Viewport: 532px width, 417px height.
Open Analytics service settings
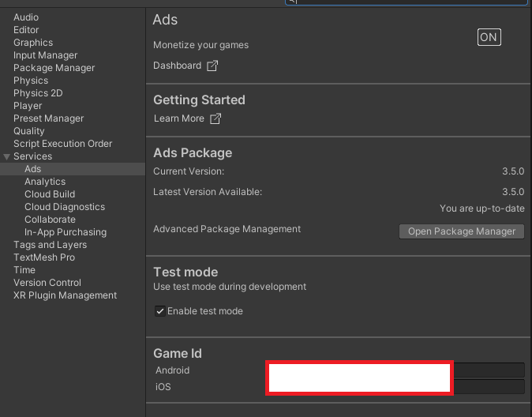45,182
